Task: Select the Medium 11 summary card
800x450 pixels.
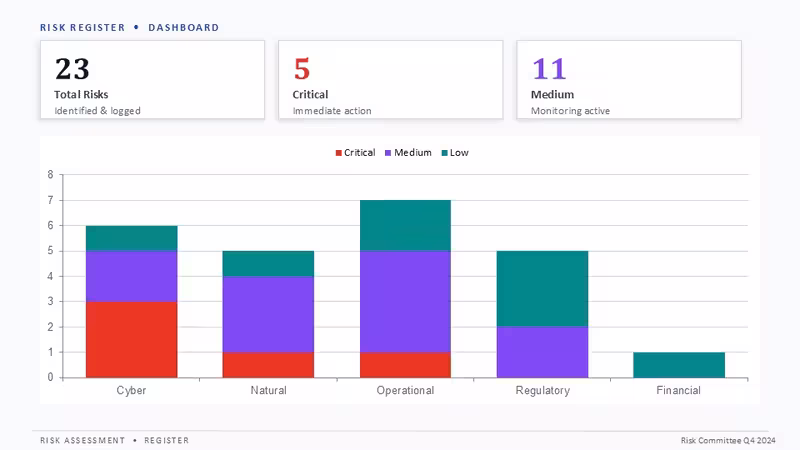Action: click(x=629, y=80)
